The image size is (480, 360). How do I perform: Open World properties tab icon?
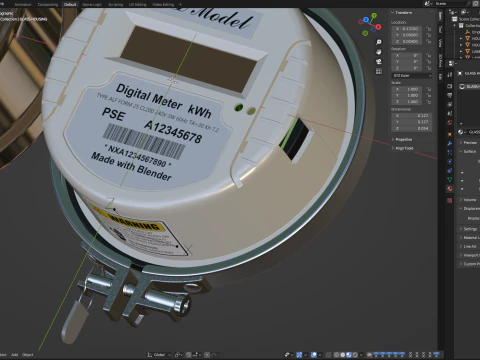tap(450, 122)
